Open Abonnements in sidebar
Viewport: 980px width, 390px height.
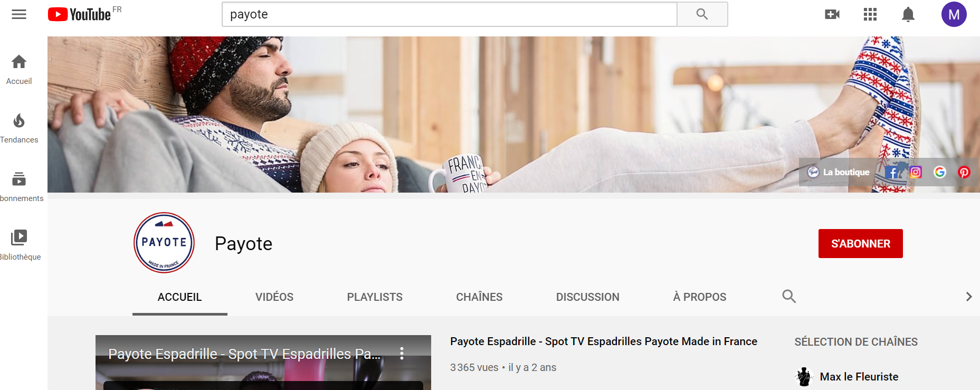pyautogui.click(x=20, y=187)
